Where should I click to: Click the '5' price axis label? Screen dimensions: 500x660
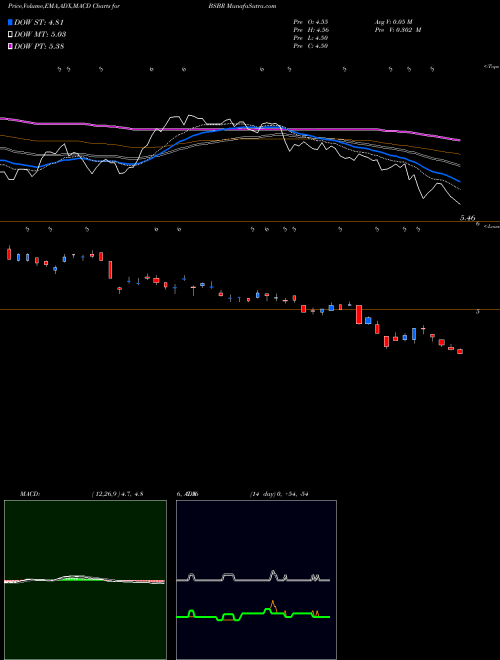pyautogui.click(x=478, y=311)
